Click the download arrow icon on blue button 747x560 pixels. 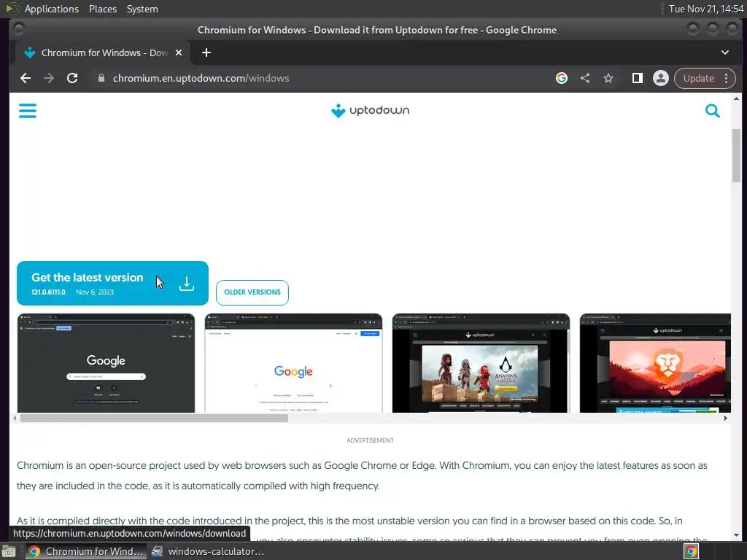click(x=187, y=284)
